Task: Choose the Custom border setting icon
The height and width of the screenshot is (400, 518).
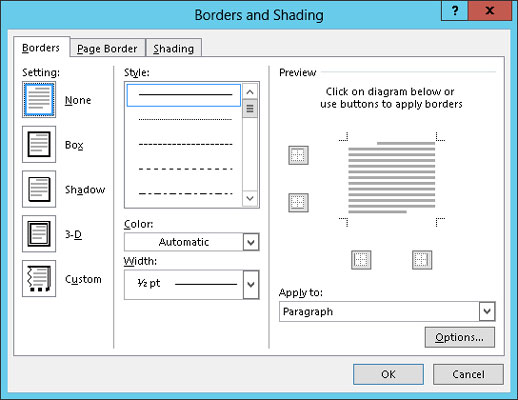Action: coord(39,279)
